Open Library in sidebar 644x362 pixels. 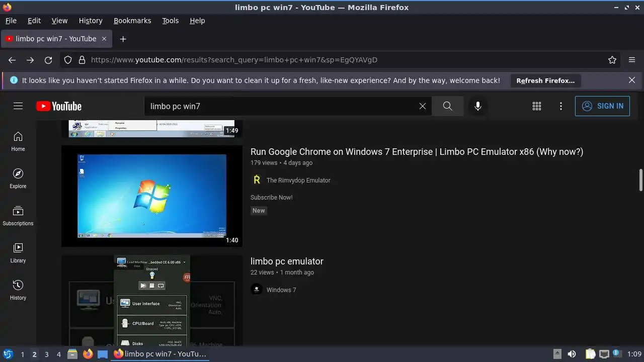click(18, 253)
